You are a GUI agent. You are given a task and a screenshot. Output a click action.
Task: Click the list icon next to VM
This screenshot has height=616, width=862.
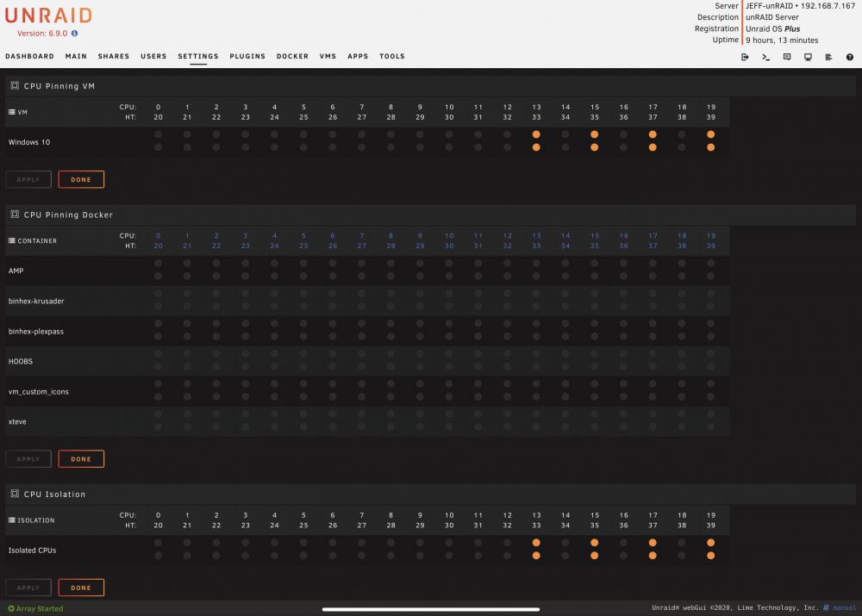(x=11, y=112)
